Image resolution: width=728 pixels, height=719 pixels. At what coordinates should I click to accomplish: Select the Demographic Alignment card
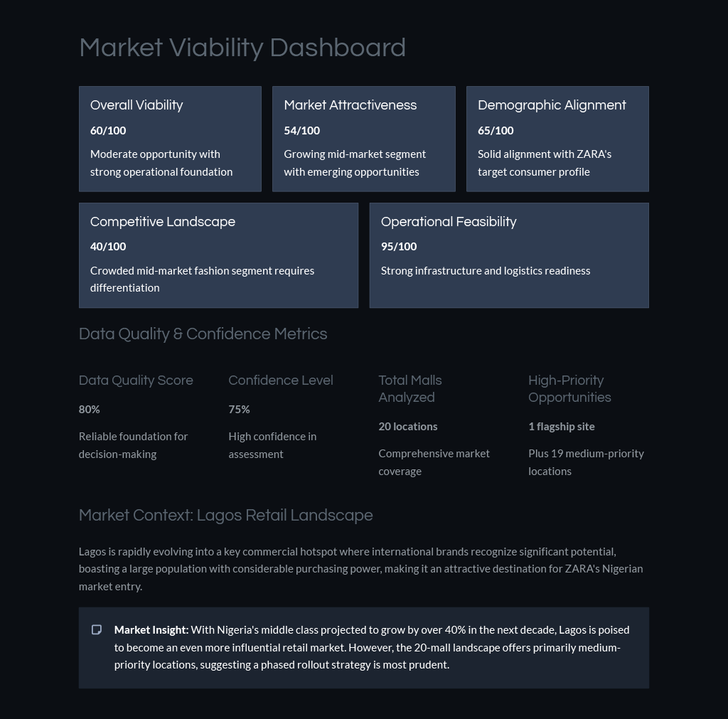(x=557, y=139)
